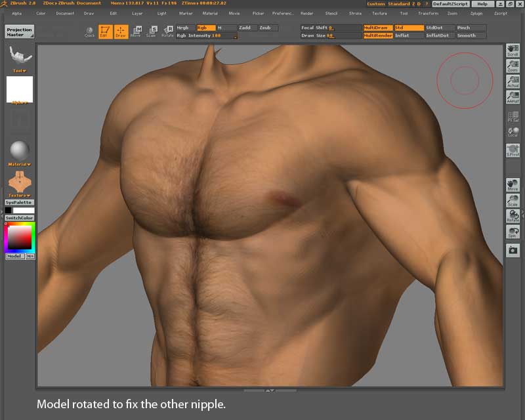This screenshot has width=525, height=420.
Task: Activate the Draw mode icon
Action: pos(121,31)
